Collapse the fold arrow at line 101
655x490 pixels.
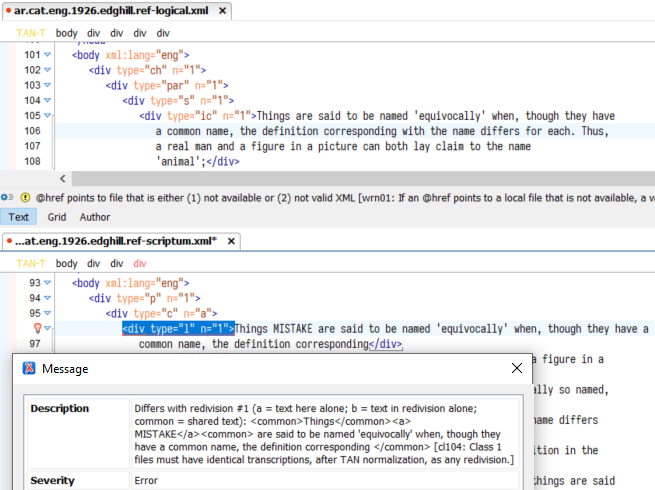(47, 55)
